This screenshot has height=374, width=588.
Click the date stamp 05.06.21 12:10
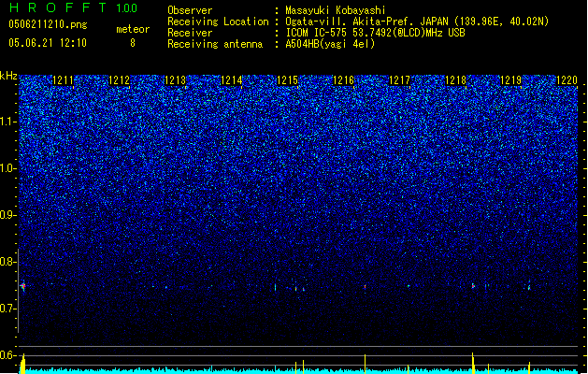[x=48, y=43]
